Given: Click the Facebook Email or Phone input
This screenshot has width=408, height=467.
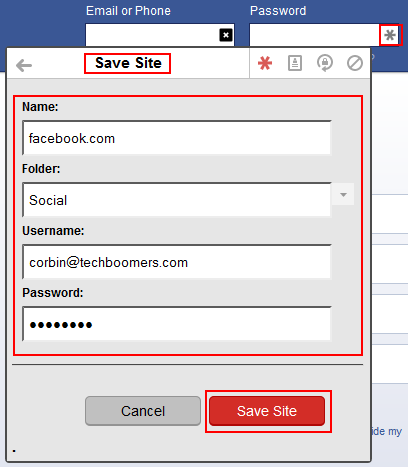Looking at the screenshot, I should coord(160,35).
